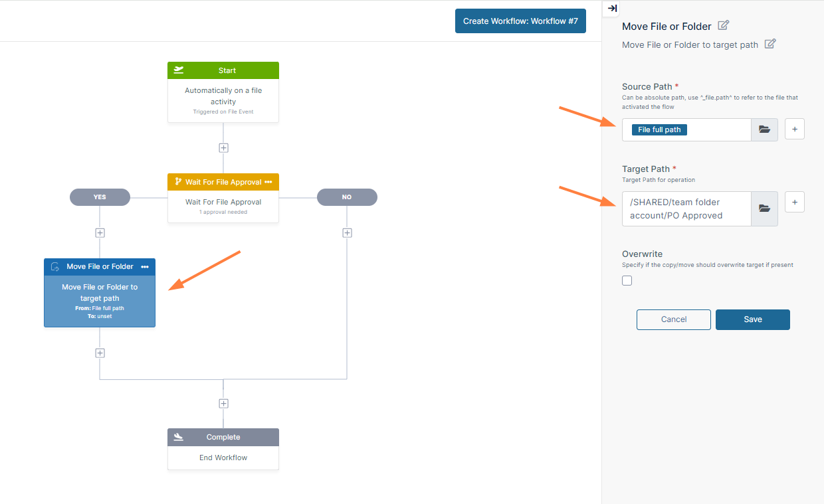The image size is (824, 504).
Task: Collapse the right side panel arrow
Action: (612, 9)
